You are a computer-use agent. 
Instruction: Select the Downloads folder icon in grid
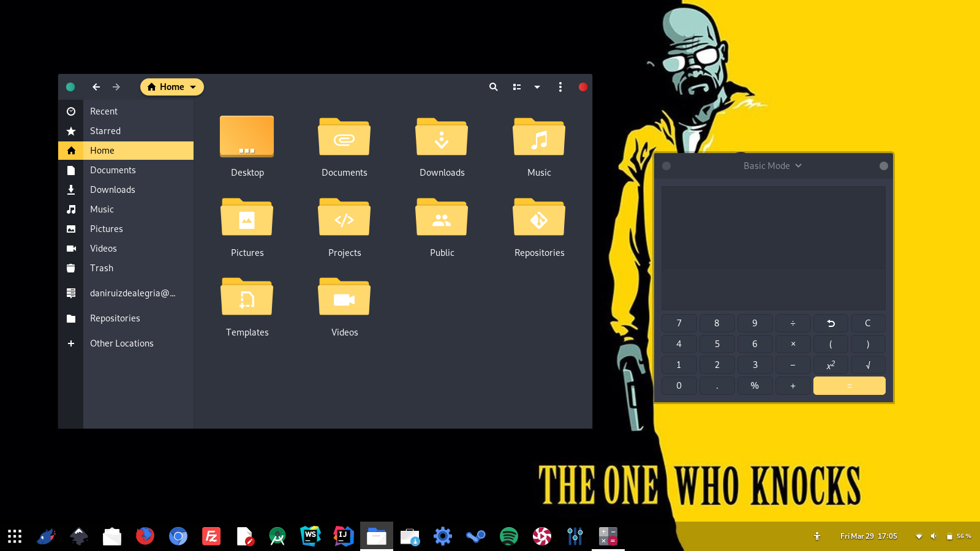point(442,137)
